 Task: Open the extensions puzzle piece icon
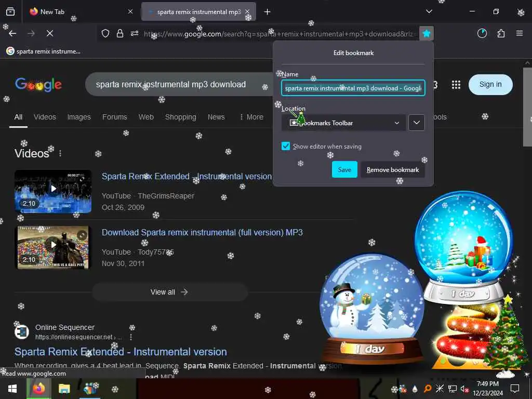[x=501, y=33]
